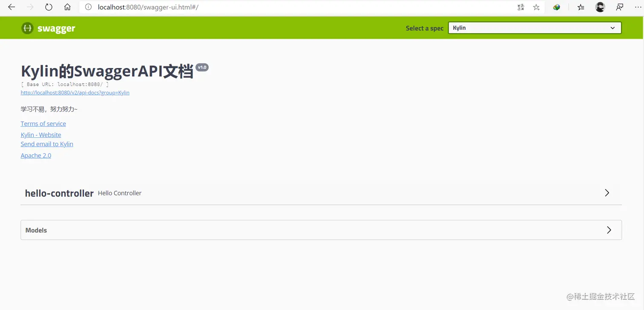Open Terms of service link

point(43,124)
